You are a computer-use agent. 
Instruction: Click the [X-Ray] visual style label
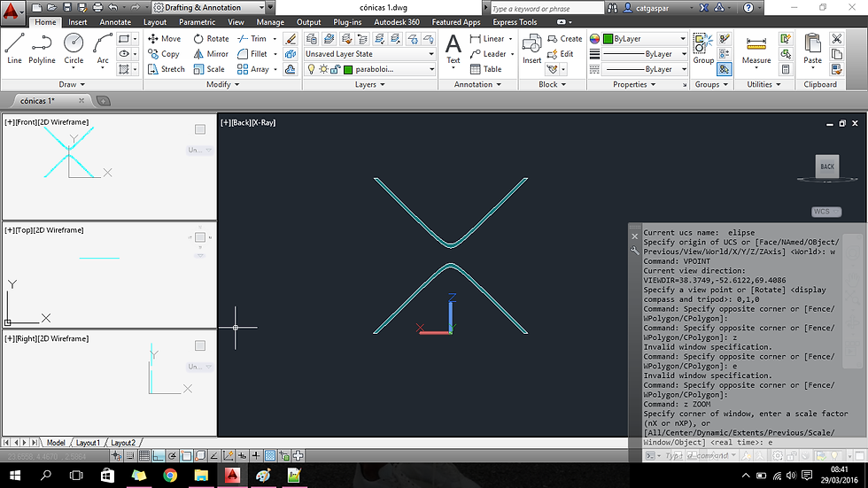[x=264, y=123]
